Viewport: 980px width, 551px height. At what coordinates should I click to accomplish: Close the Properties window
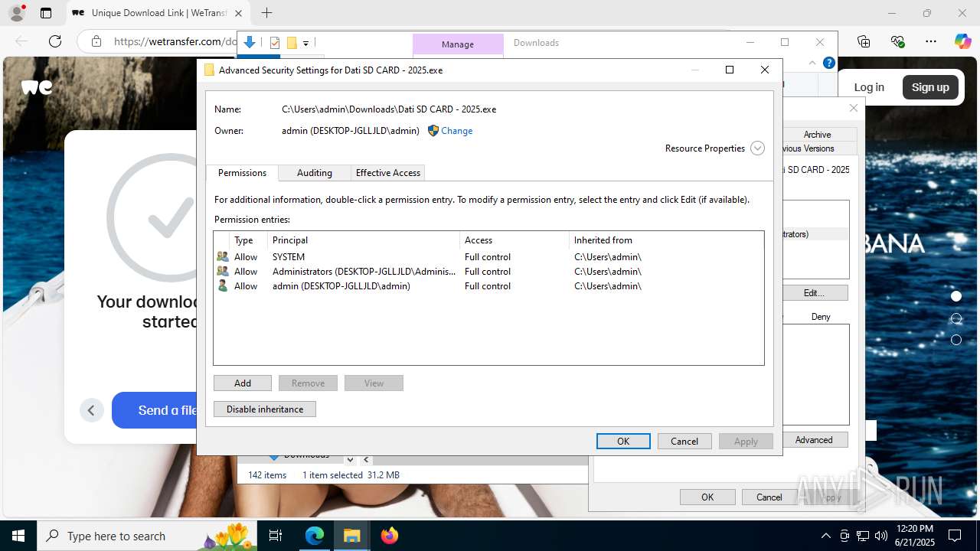coord(854,108)
